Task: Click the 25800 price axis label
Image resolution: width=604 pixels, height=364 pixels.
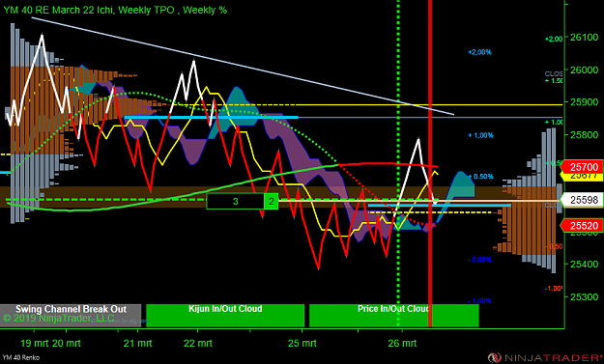Action: (x=584, y=134)
